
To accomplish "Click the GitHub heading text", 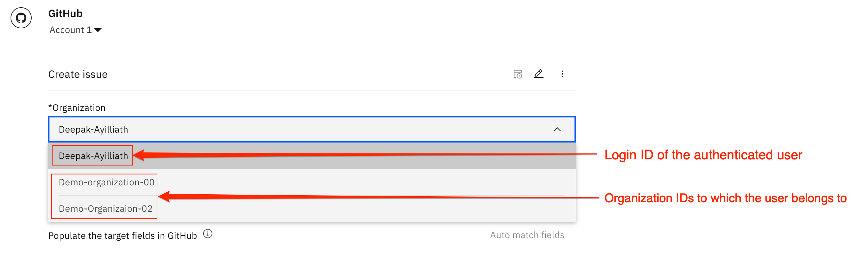I will 65,14.
